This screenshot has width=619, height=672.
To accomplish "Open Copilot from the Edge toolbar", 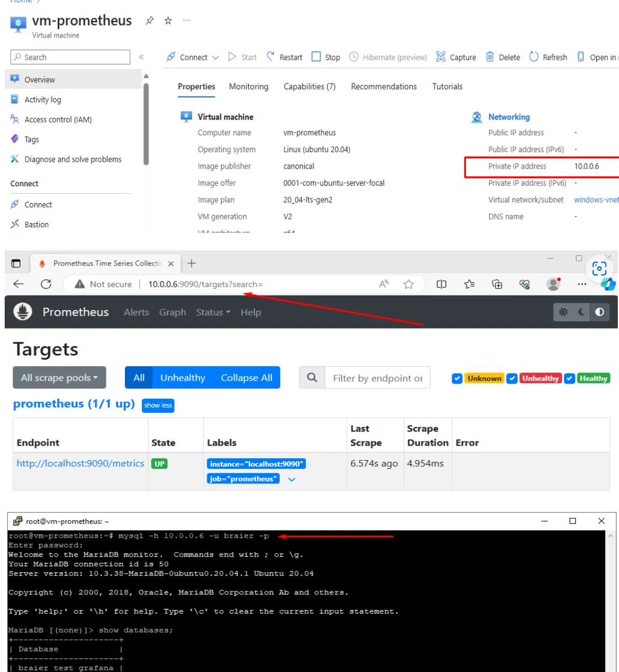I will coord(610,284).
